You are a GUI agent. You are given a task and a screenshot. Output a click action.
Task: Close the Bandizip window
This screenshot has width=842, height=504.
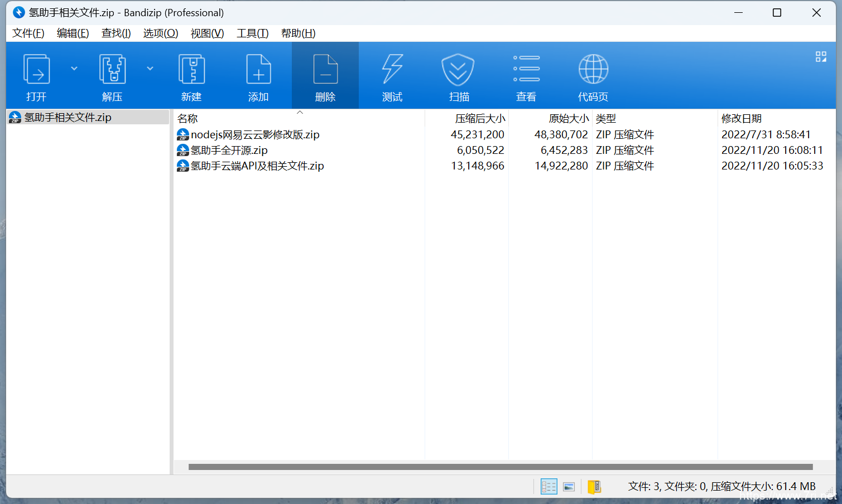[x=816, y=12]
